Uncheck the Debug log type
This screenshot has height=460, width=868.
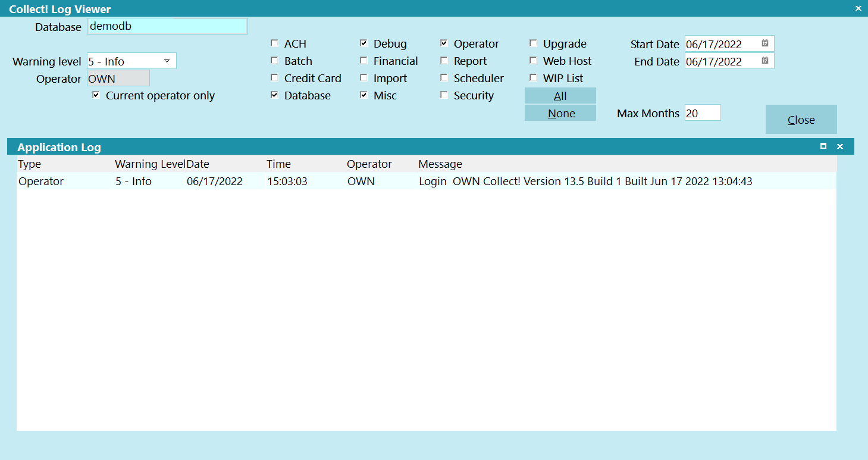point(364,43)
